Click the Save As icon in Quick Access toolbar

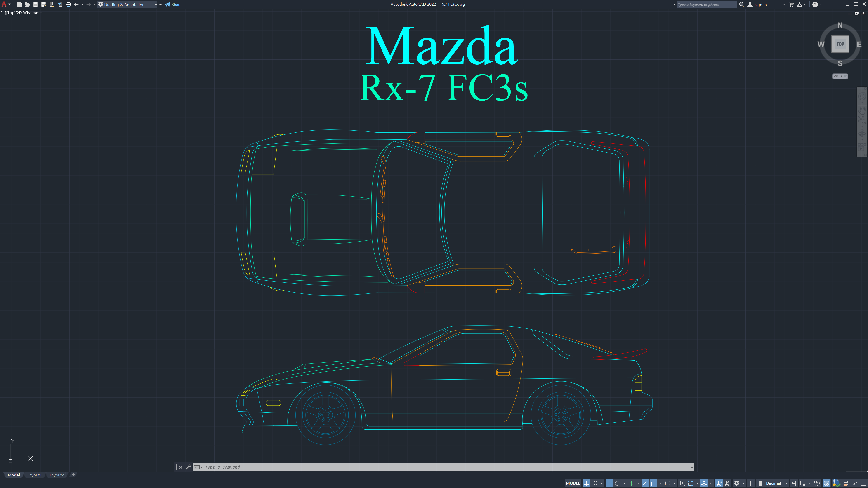point(43,4)
